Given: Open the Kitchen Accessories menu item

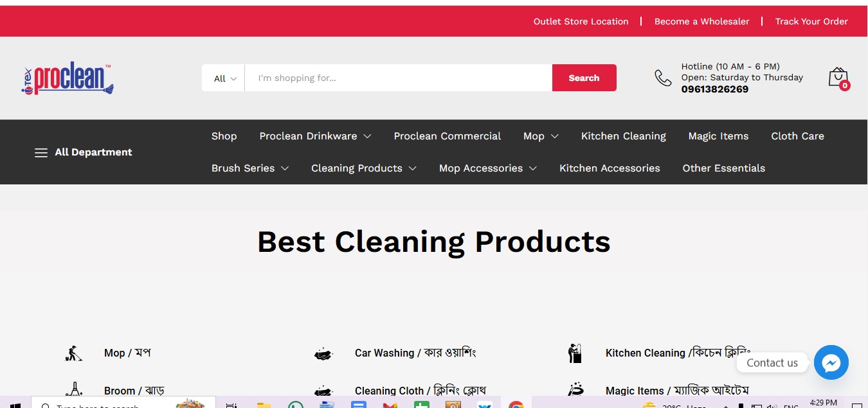Looking at the screenshot, I should tap(610, 168).
